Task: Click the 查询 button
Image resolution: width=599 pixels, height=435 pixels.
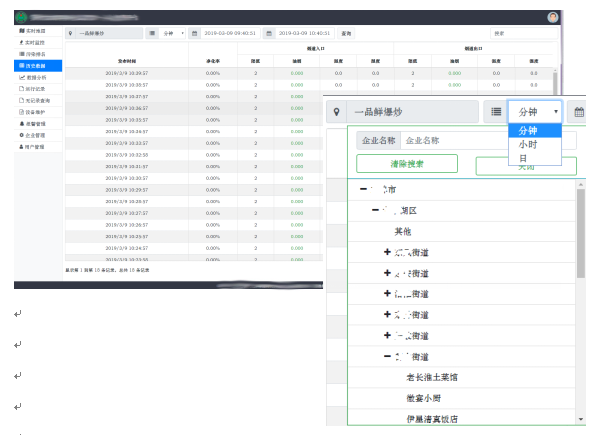Action: click(346, 33)
